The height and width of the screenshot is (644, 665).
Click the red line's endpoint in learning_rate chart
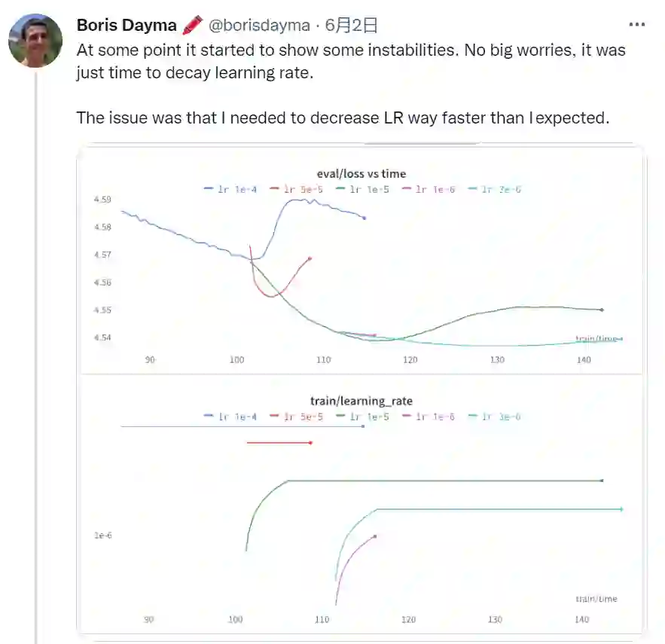310,443
